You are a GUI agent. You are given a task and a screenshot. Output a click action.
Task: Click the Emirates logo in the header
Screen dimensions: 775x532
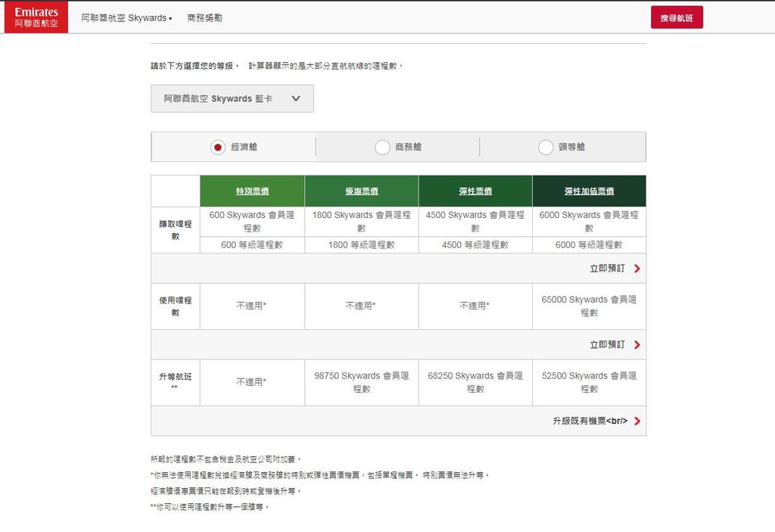[x=36, y=17]
